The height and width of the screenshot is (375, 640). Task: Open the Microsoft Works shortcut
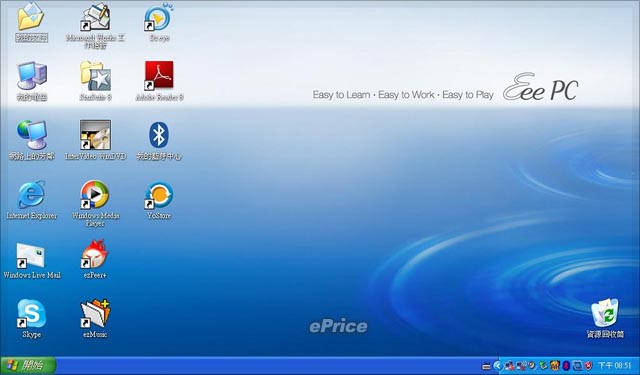pos(95,17)
